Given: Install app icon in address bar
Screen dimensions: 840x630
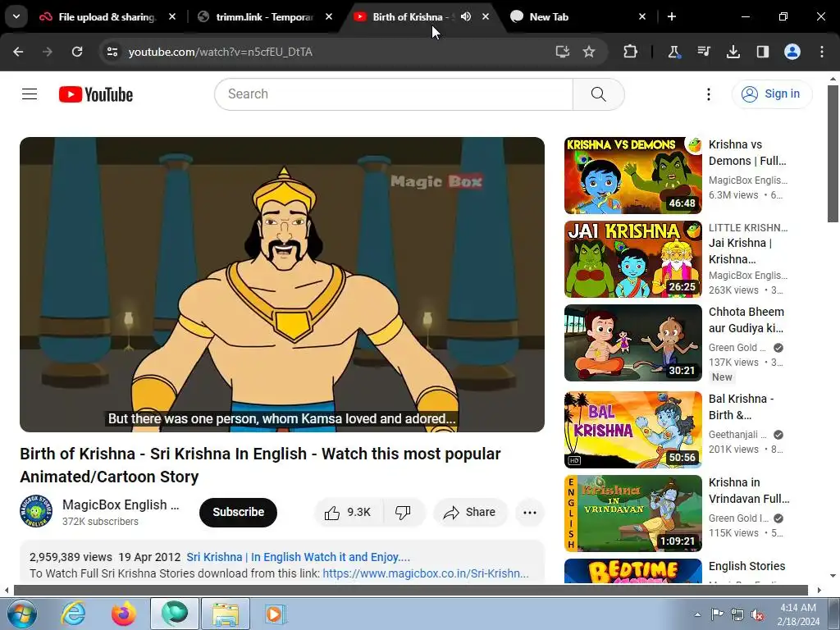Looking at the screenshot, I should point(562,52).
